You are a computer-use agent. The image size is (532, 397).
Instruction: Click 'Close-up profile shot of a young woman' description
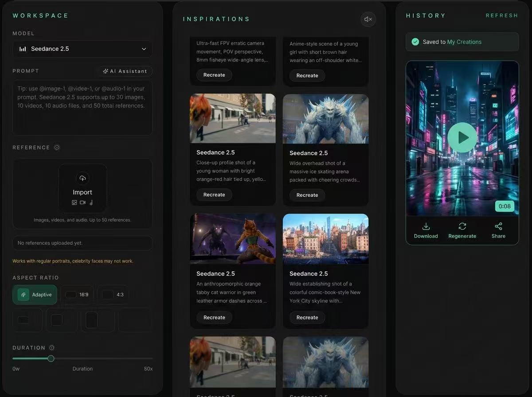[x=231, y=171]
